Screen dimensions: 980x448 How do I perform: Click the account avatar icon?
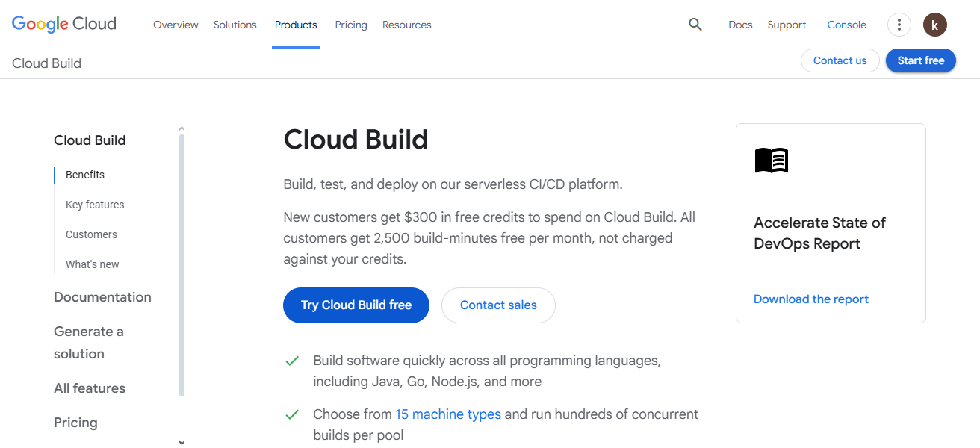click(934, 25)
